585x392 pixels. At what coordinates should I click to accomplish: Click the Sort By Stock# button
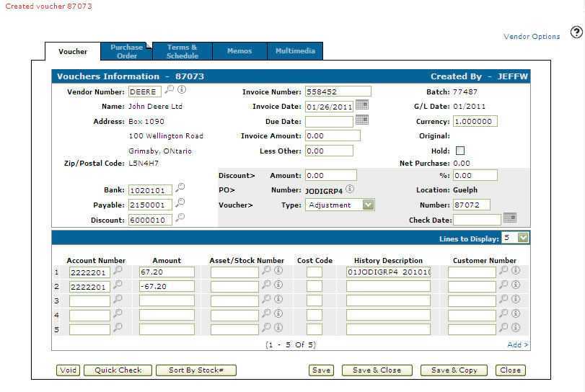[196, 370]
